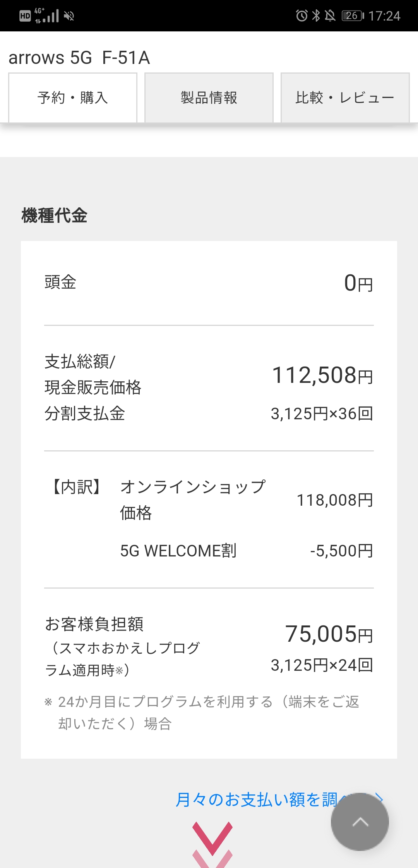Tap the muted speaker status icon

[x=69, y=16]
